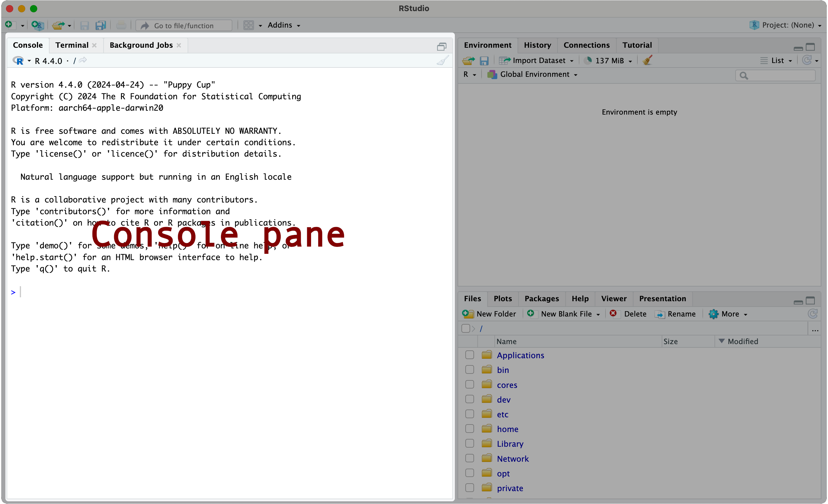The width and height of the screenshot is (828, 504).
Task: Click the Environment clear objects broom icon
Action: (x=647, y=60)
